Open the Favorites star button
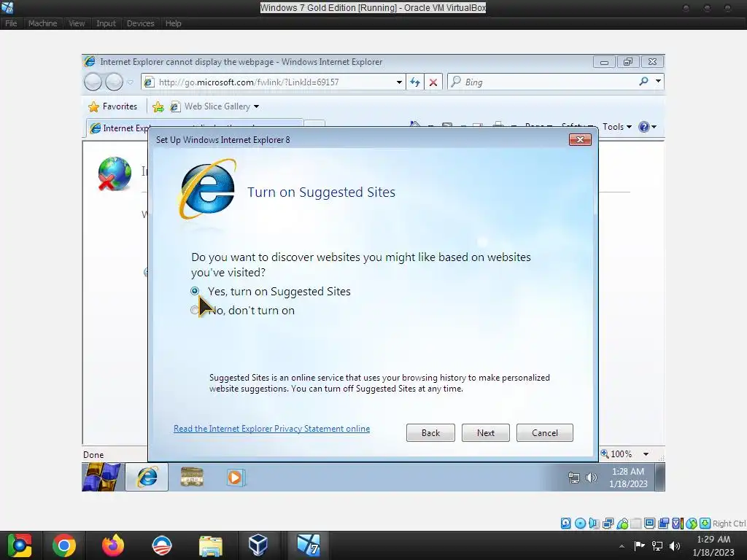 click(113, 106)
